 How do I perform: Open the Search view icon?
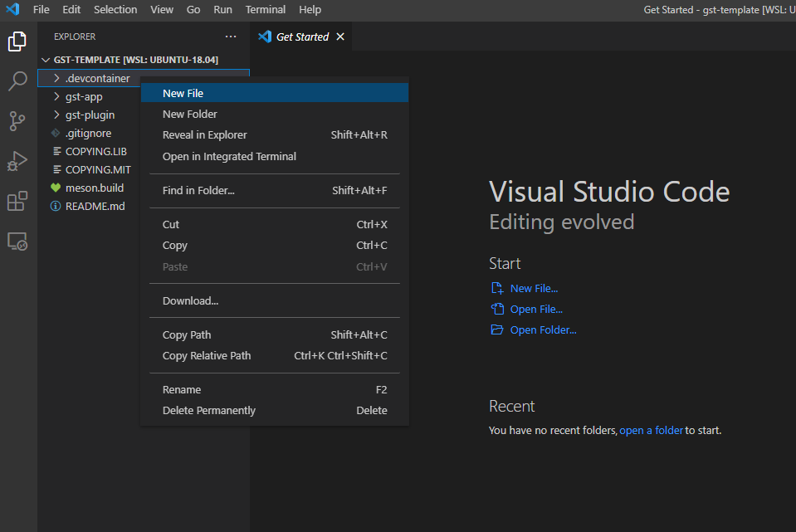(x=17, y=81)
